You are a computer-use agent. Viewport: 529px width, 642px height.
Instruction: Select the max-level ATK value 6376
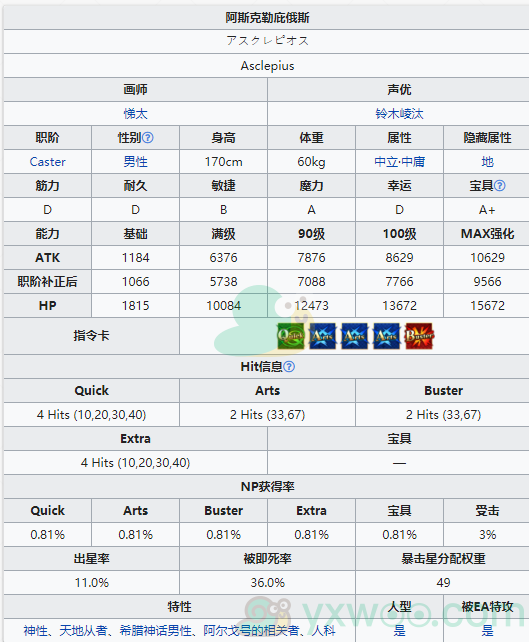(224, 258)
